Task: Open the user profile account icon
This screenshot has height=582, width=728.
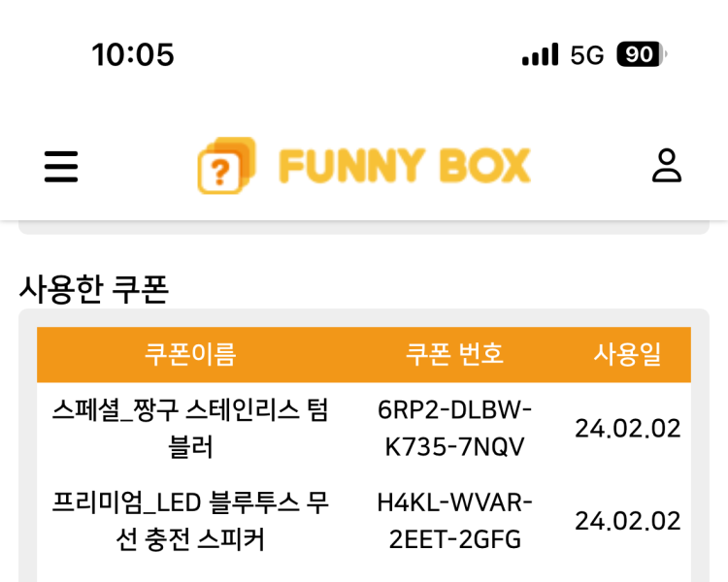Action: tap(666, 166)
